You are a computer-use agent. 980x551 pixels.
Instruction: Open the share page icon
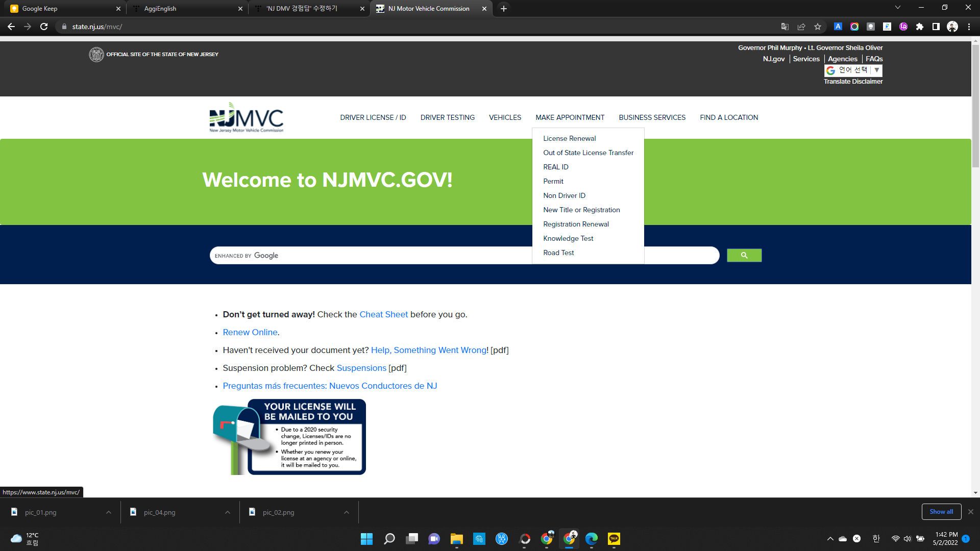point(801,27)
